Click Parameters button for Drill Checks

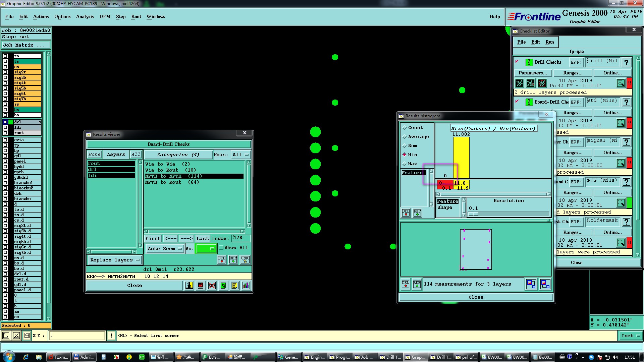tap(532, 73)
